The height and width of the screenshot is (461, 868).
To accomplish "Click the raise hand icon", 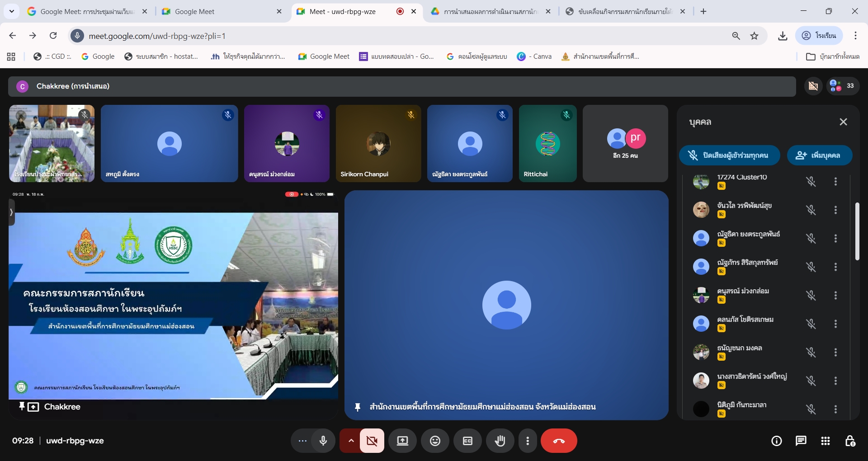I will pyautogui.click(x=500, y=441).
